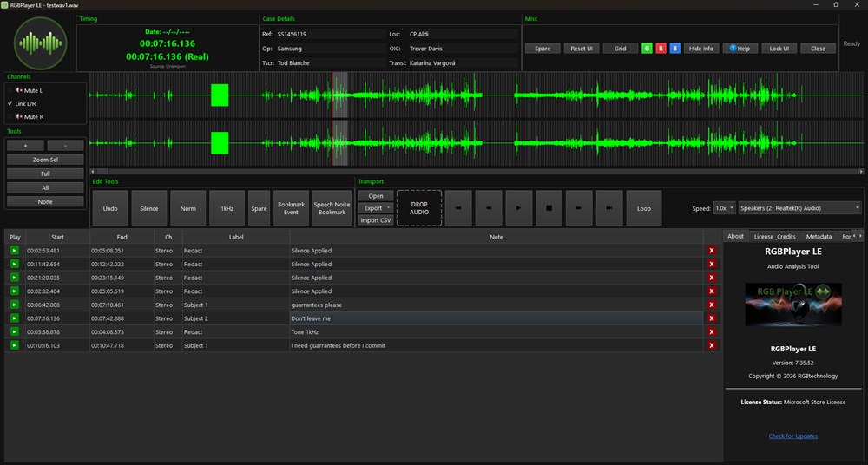
Task: Open the Speakers audio device dropdown
Action: tap(800, 208)
